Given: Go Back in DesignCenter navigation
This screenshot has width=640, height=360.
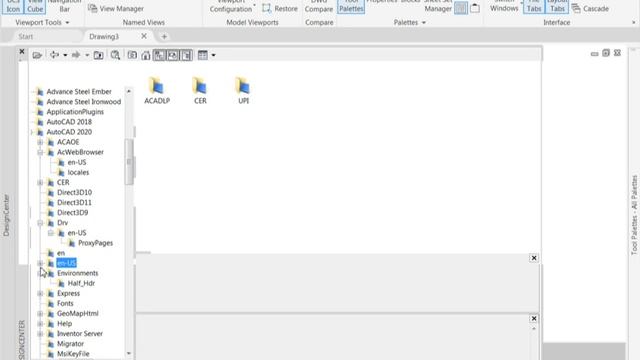Looking at the screenshot, I should coord(54,55).
